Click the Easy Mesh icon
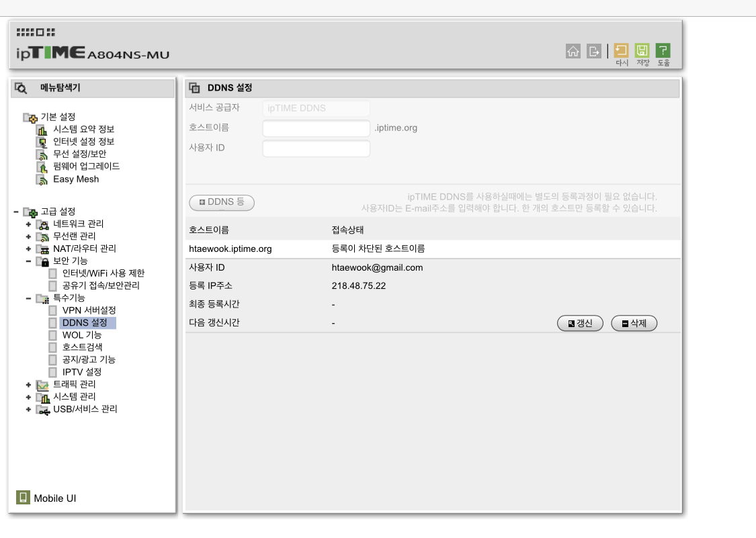This screenshot has height=538, width=756. 42,180
